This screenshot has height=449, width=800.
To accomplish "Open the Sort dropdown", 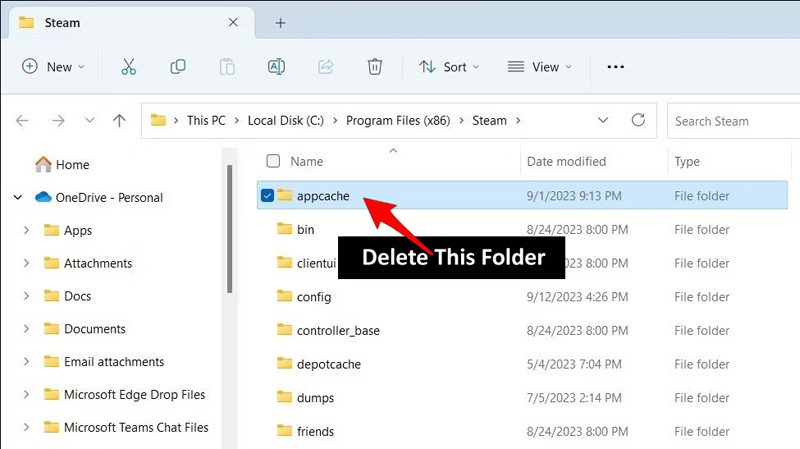I will coord(449,67).
